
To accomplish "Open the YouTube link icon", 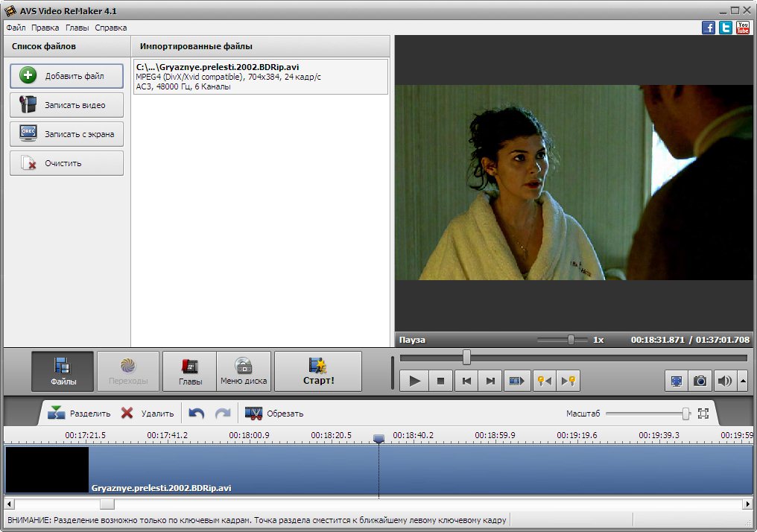I will (743, 28).
